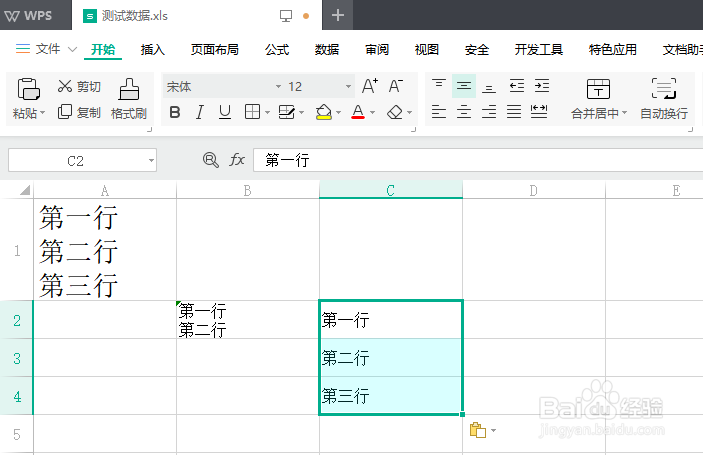Click cell C4 containing 第三行
The width and height of the screenshot is (703, 455).
391,395
